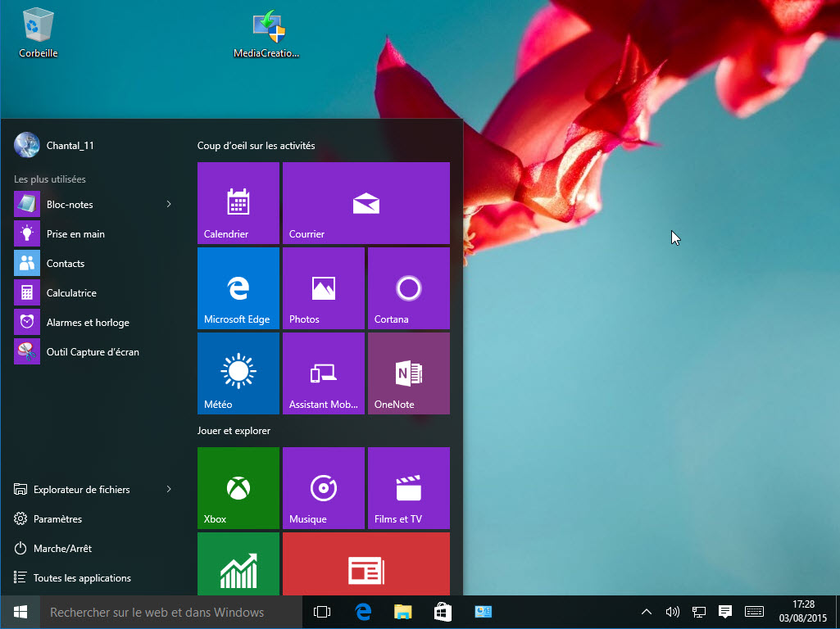
Task: Click the Les plus utilisées label
Action: [50, 179]
